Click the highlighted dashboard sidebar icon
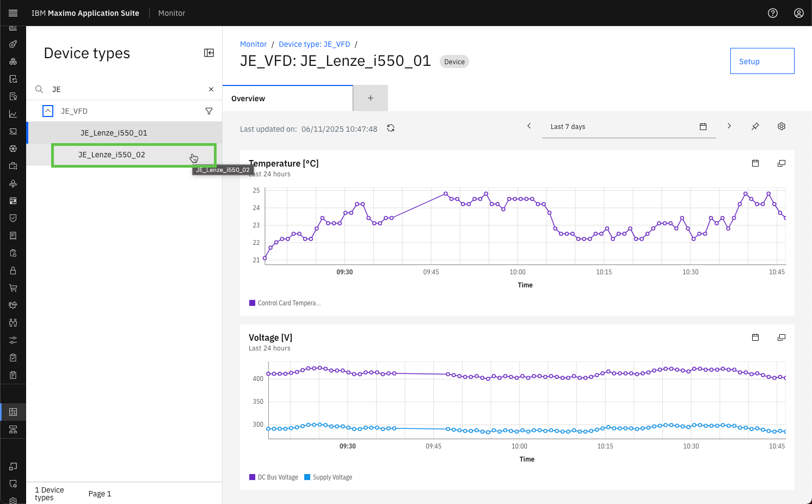 coord(13,412)
